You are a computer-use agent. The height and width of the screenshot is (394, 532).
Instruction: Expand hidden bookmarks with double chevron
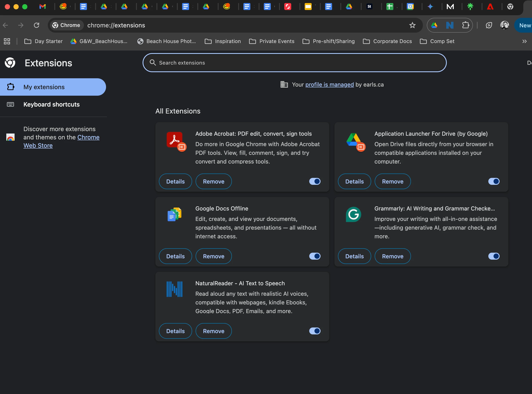point(524,41)
